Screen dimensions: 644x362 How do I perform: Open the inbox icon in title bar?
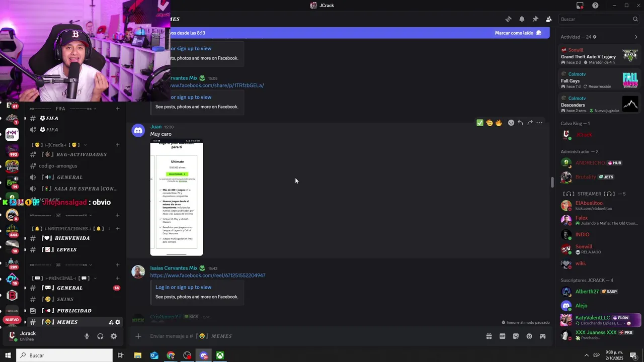coord(580,6)
